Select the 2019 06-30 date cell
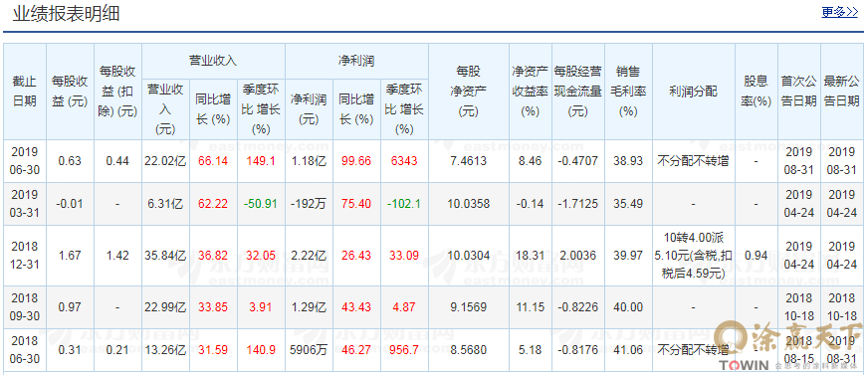The height and width of the screenshot is (375, 868). 25,160
